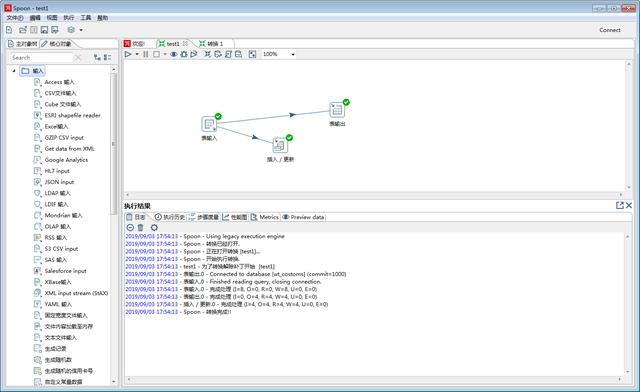
Task: Select CSV文件输入 in the step tree
Action: click(x=60, y=93)
